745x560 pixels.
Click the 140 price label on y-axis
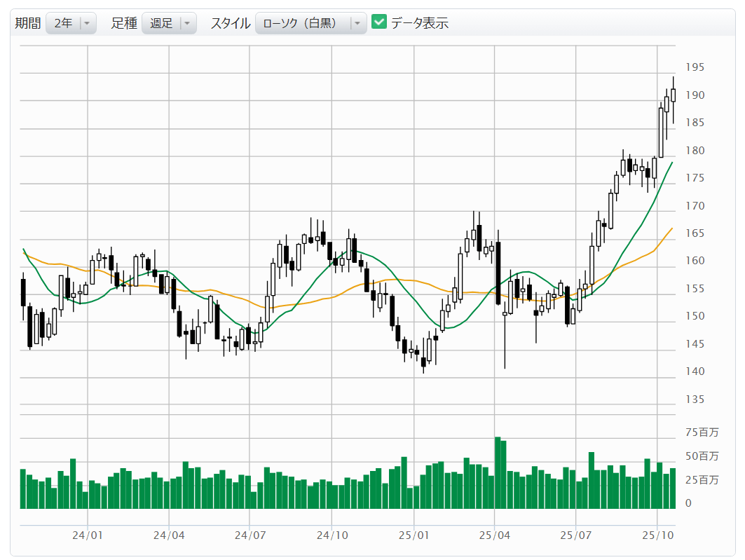point(695,371)
